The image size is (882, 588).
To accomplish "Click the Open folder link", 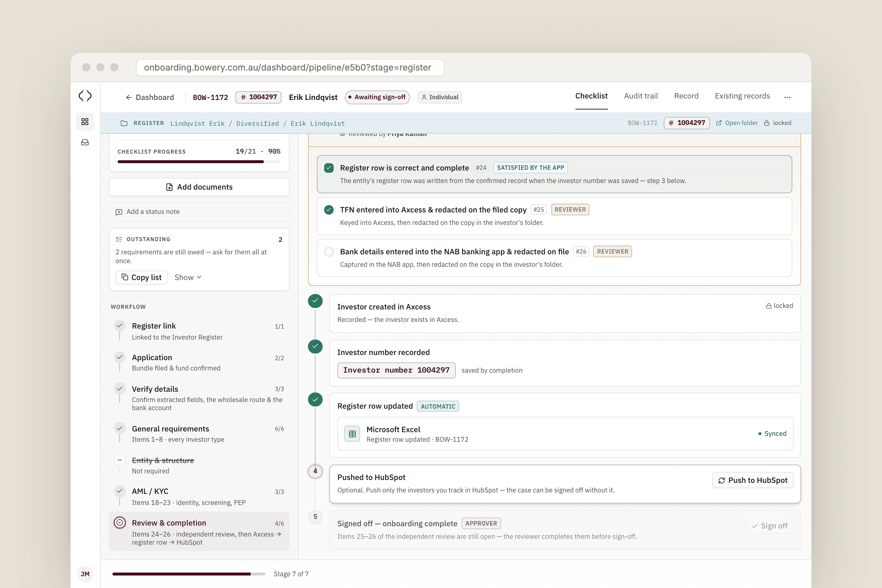I will tap(737, 123).
